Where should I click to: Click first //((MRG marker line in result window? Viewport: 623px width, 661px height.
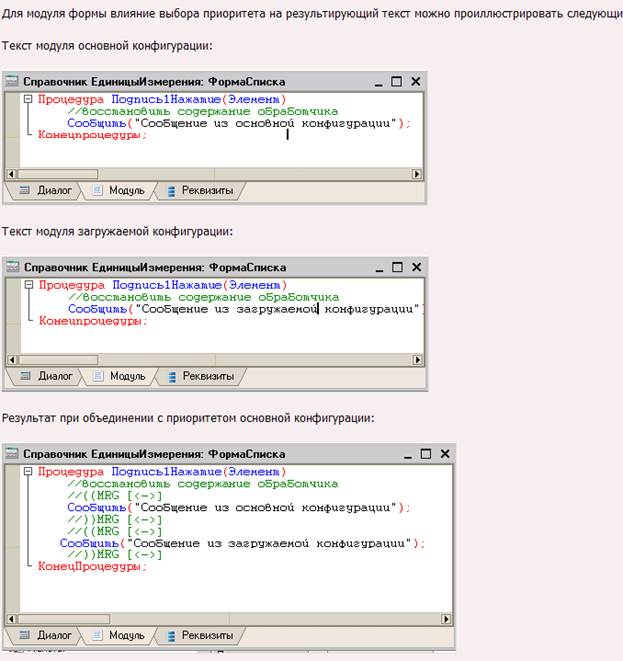coord(115,495)
